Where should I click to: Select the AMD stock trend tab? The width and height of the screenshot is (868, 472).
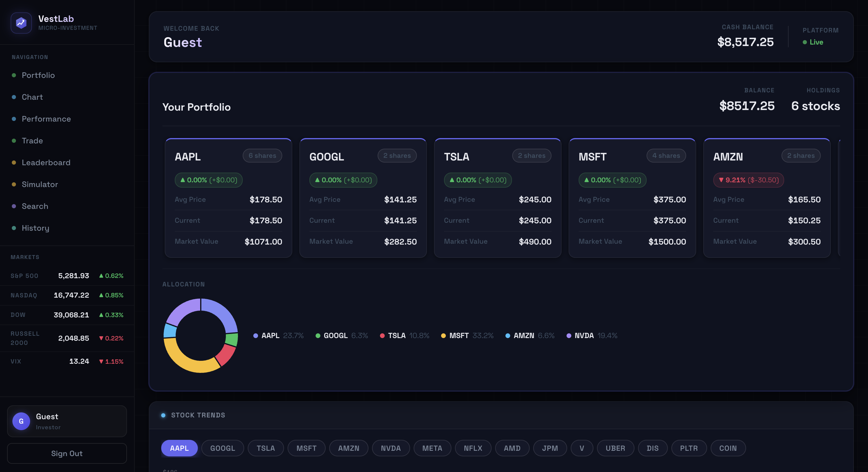click(512, 448)
